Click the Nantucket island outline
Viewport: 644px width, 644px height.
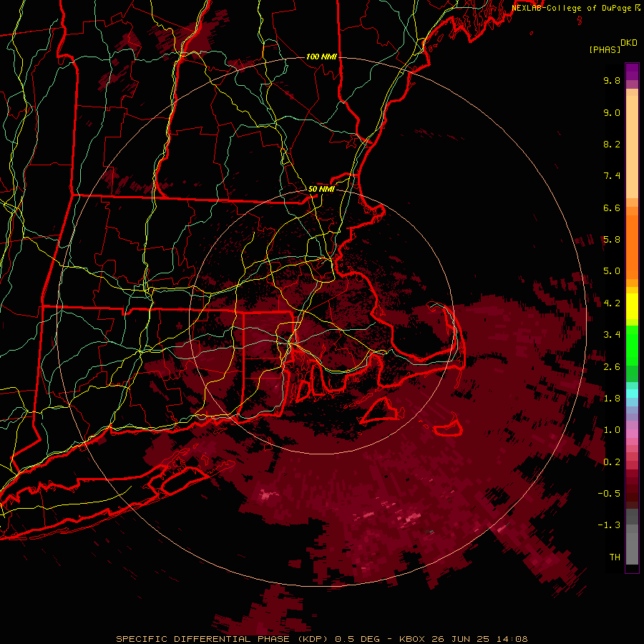click(x=448, y=425)
